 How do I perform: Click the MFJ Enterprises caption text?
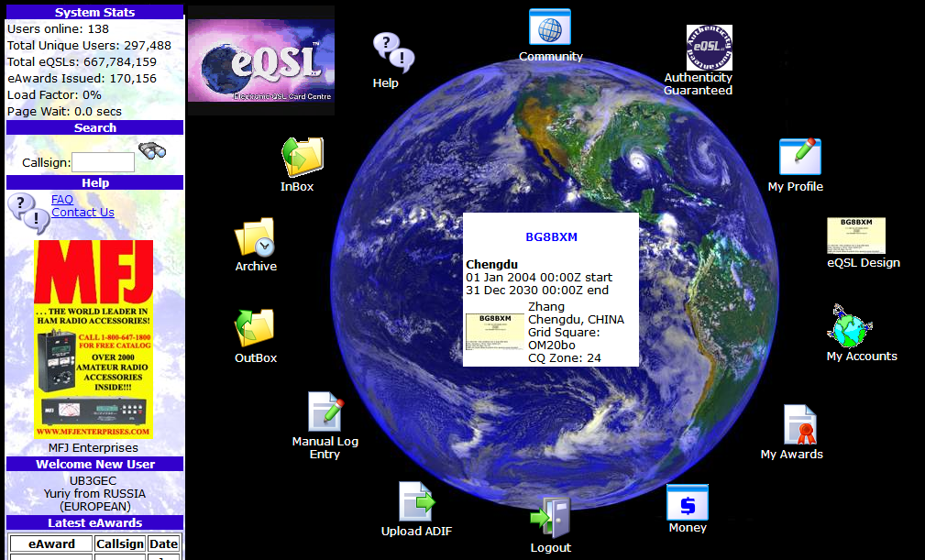(x=94, y=448)
